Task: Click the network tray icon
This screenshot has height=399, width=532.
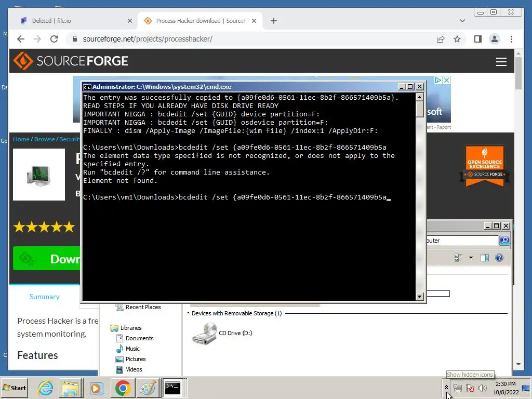Action: click(457, 388)
